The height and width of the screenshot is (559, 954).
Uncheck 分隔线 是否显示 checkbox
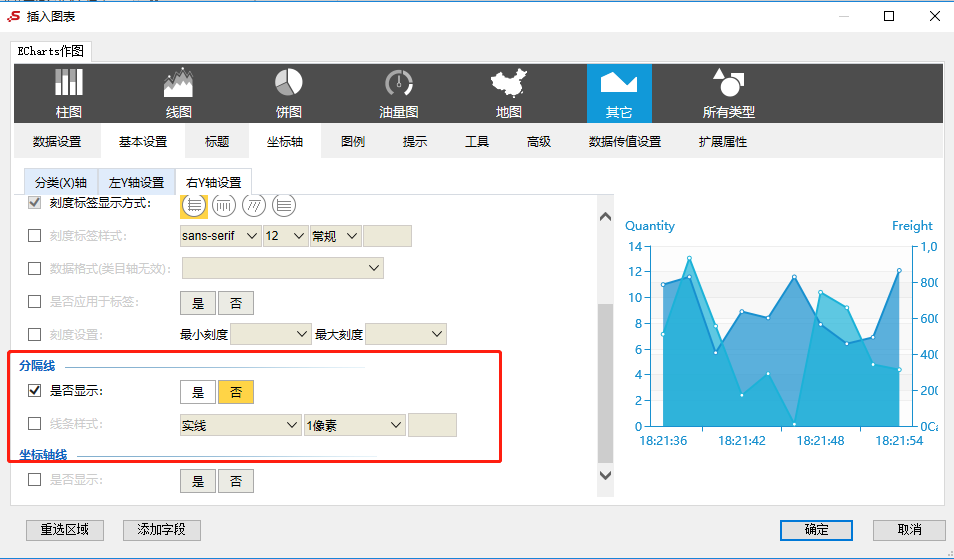[x=35, y=391]
